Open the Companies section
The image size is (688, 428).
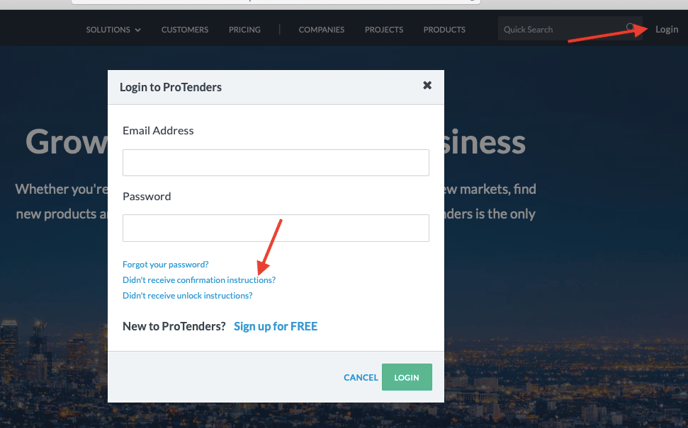321,30
